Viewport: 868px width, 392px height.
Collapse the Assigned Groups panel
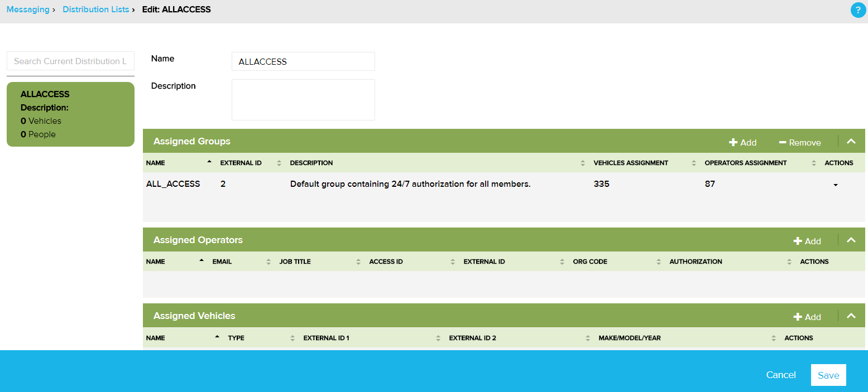click(851, 142)
